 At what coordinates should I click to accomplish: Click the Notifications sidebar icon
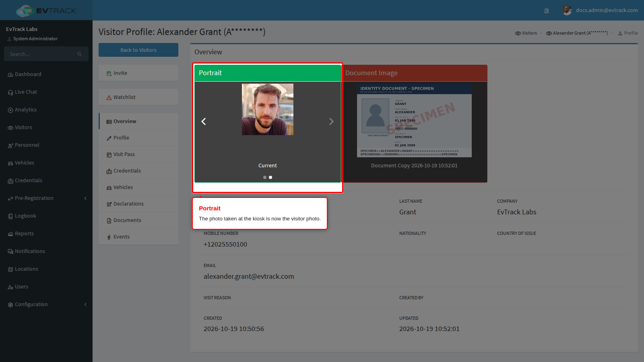click(10, 252)
